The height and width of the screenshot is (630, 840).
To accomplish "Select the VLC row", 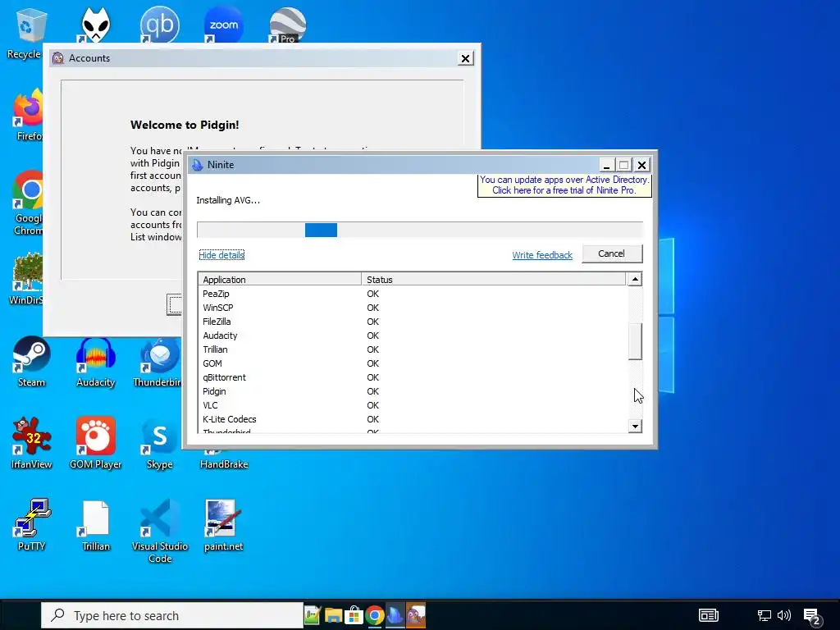I will click(412, 405).
